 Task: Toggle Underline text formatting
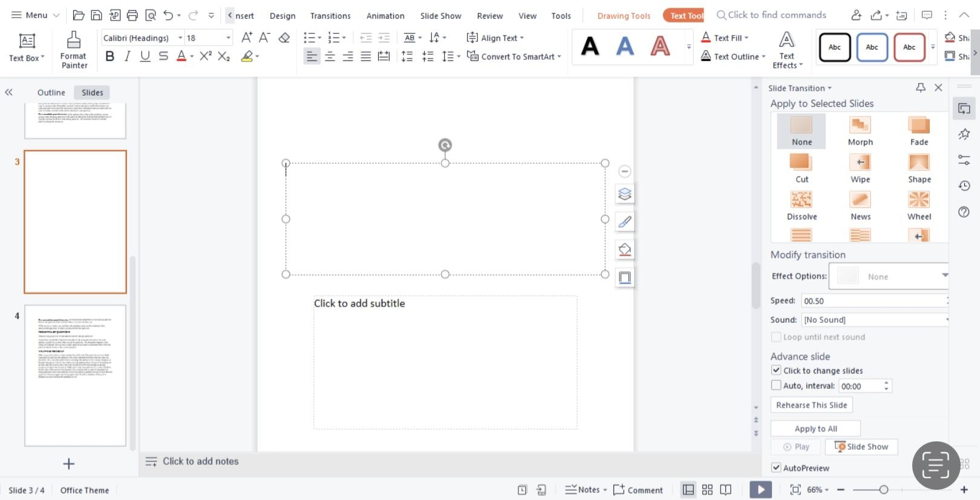145,56
